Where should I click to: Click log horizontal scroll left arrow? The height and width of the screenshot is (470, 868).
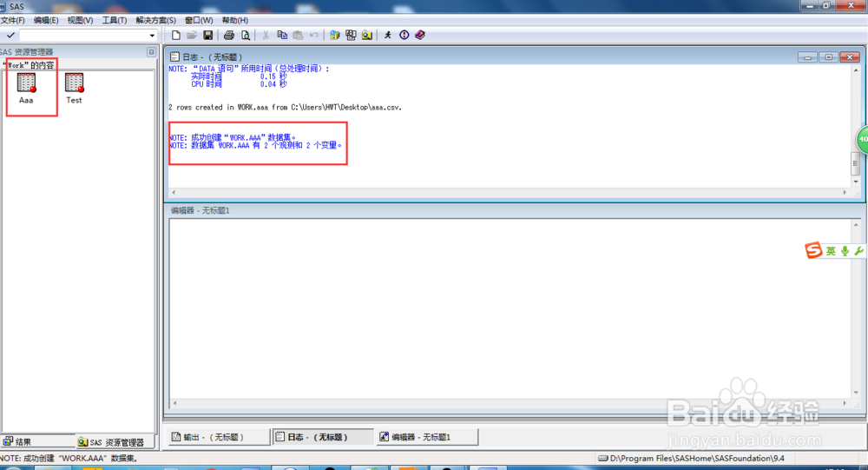pos(174,192)
